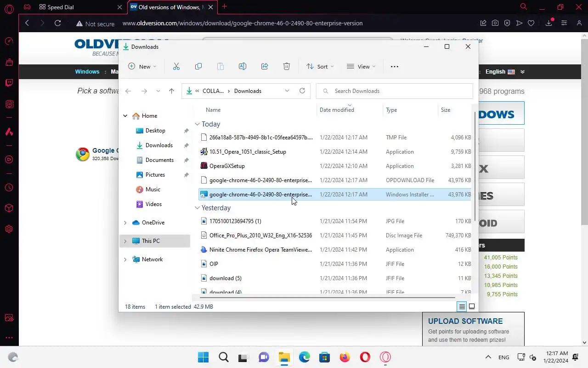Expand the This PC tree node
This screenshot has height=368, width=588.
(125, 241)
